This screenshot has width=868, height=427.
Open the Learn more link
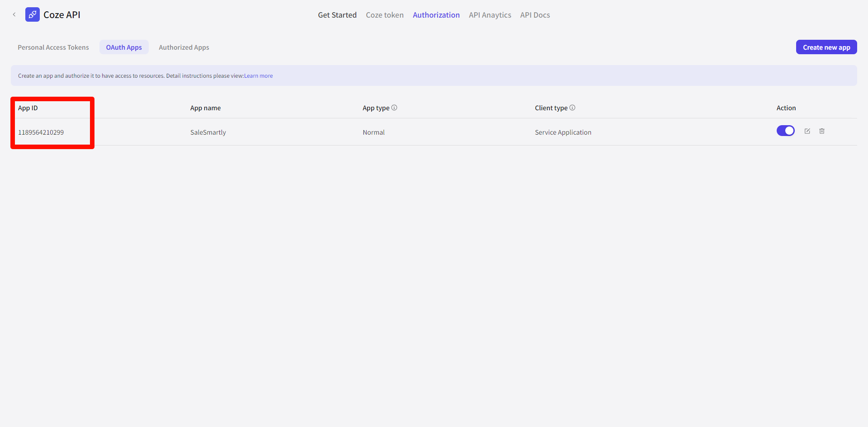pos(258,76)
